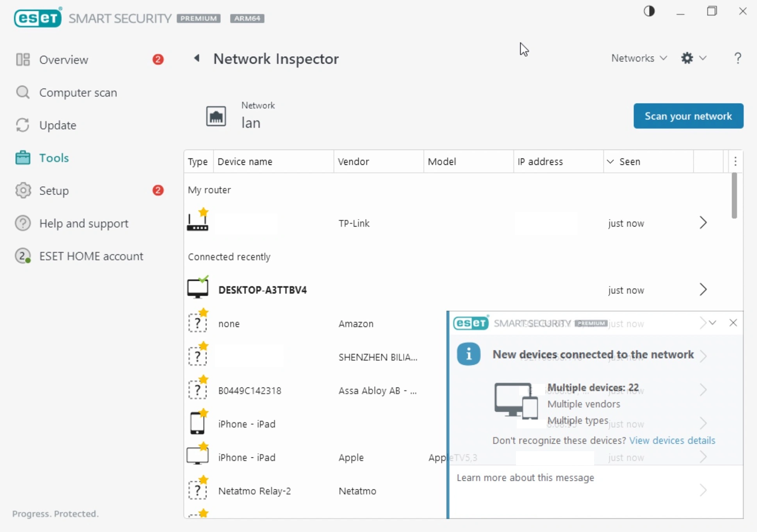Open the settings gear dropdown
Viewport: 757px width, 532px height.
click(x=694, y=58)
